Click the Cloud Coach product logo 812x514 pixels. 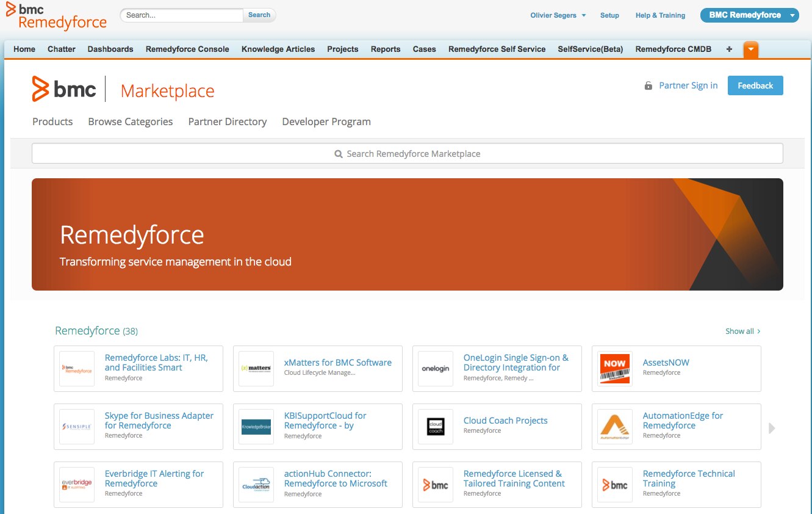[x=436, y=426]
